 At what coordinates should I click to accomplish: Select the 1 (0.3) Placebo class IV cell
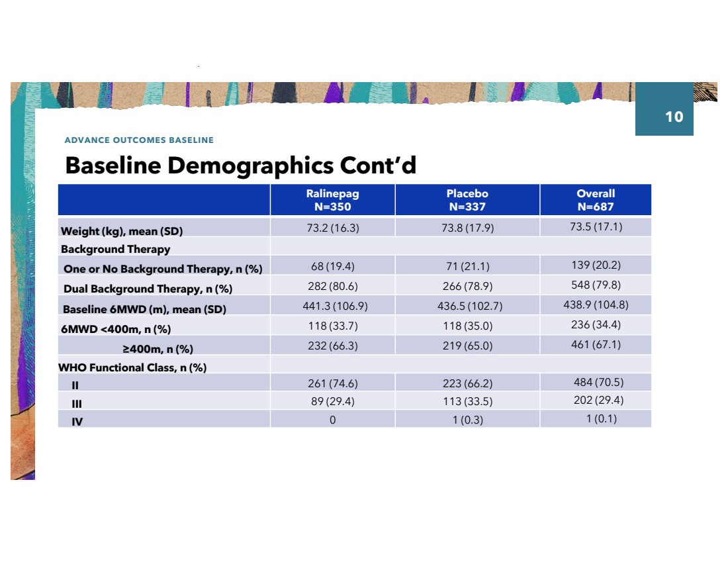click(467, 420)
